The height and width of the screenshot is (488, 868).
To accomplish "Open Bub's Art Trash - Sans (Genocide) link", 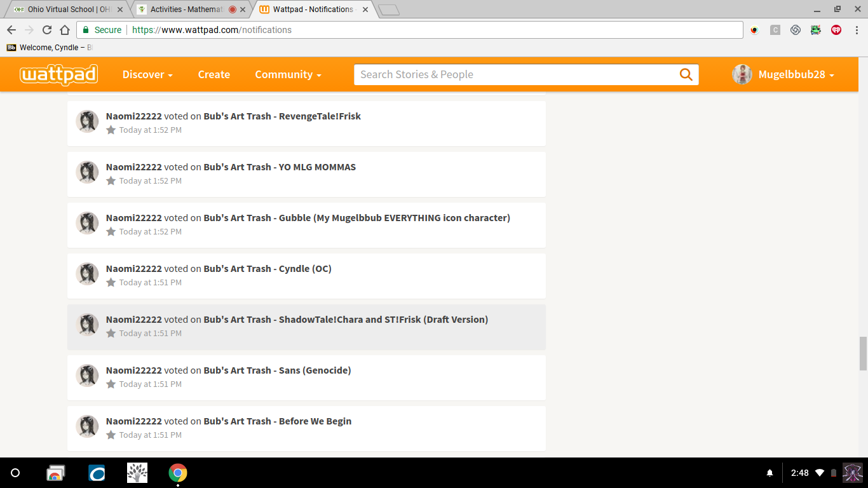I will (x=277, y=370).
